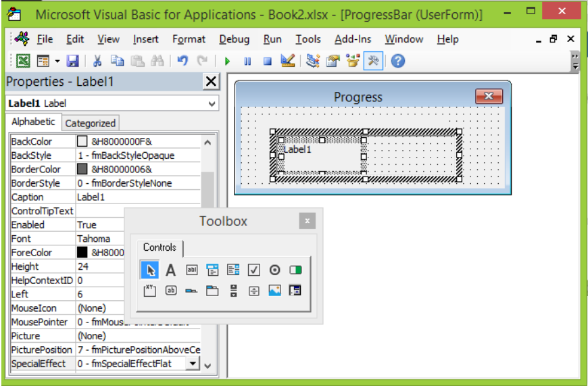Select the Image control in Toolbox
The height and width of the screenshot is (386, 588).
[274, 290]
